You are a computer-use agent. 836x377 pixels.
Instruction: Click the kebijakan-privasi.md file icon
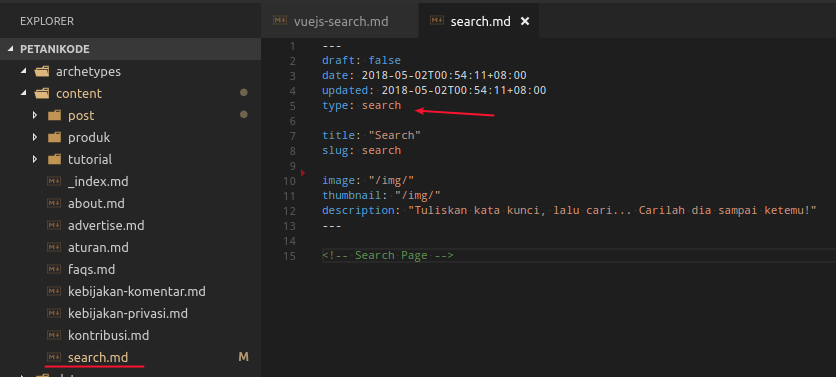tap(54, 313)
